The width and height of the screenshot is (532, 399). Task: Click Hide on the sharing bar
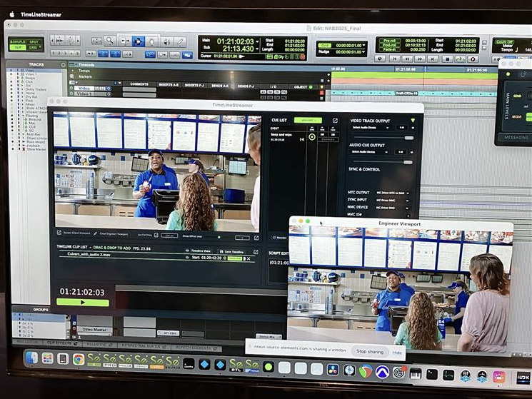[397, 353]
